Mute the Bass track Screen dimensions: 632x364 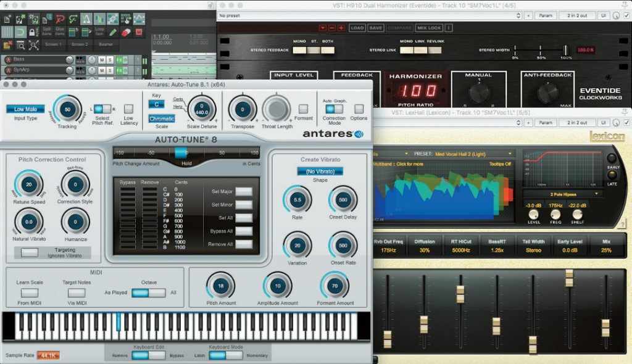pos(102,60)
